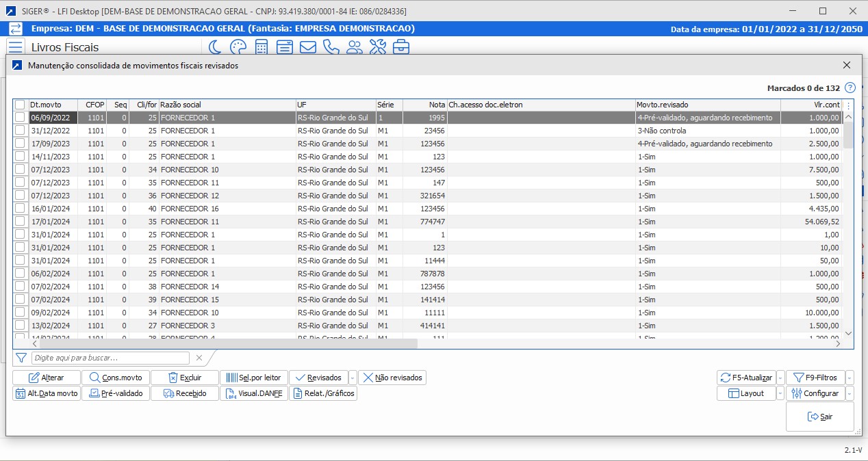
Task: Mark the checkbox for FORNECEDOR 10 on 07/12/2023
Action: pos(21,170)
